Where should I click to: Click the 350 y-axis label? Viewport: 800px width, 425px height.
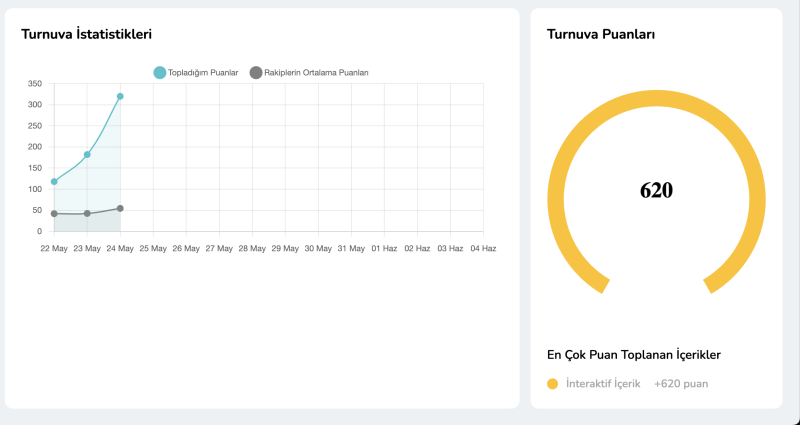click(x=34, y=84)
